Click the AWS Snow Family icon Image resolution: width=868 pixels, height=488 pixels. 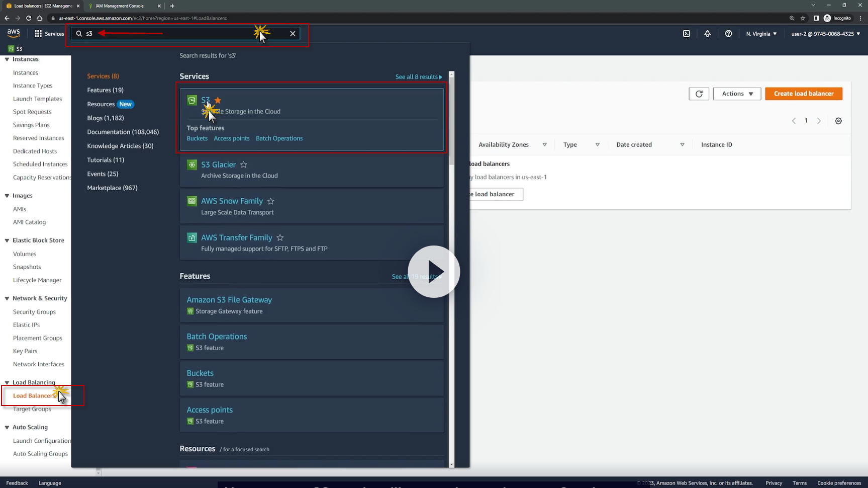coord(191,201)
